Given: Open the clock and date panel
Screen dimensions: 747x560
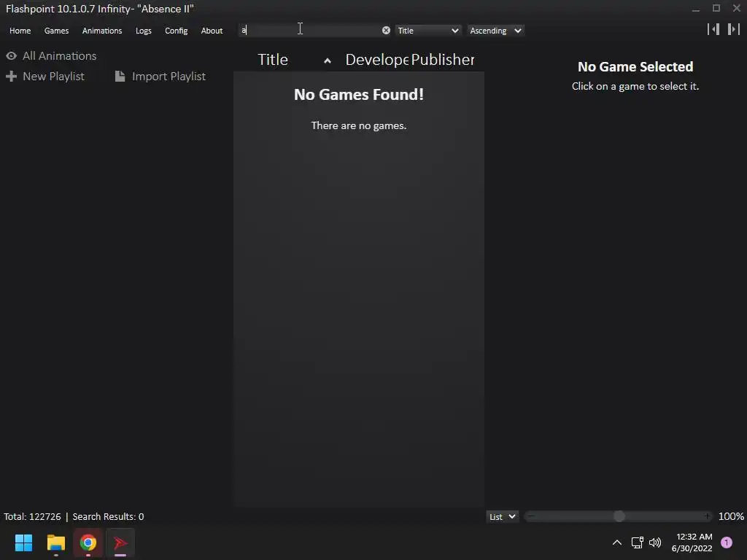Looking at the screenshot, I should click(692, 542).
